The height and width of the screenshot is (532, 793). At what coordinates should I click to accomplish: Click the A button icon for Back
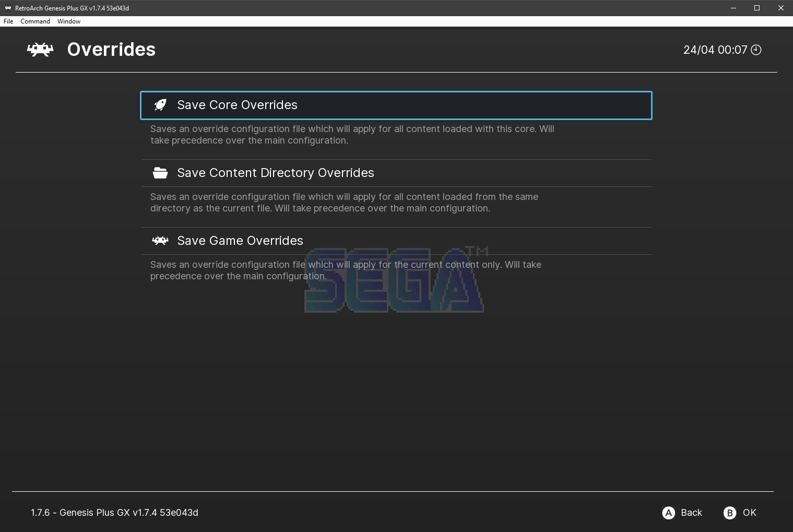(x=668, y=513)
